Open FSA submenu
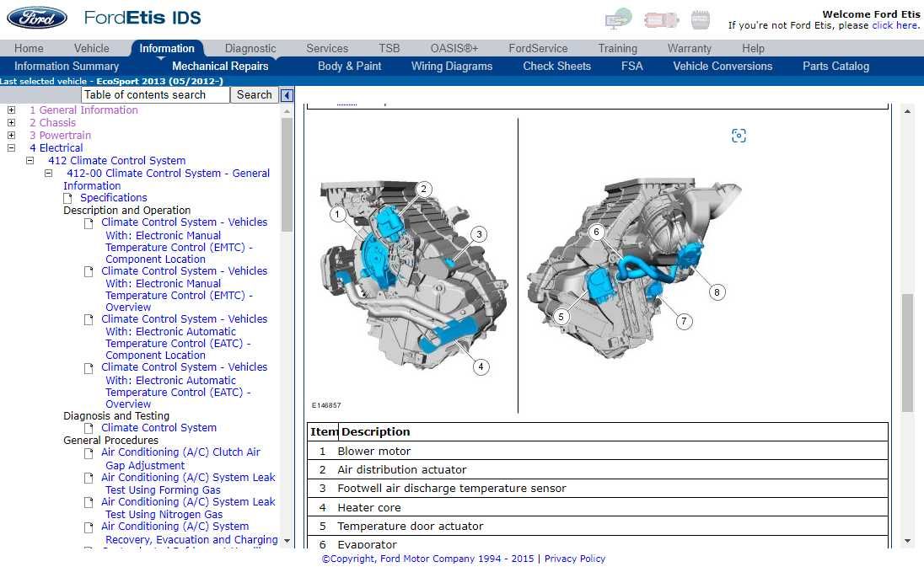The image size is (924, 583). point(631,66)
